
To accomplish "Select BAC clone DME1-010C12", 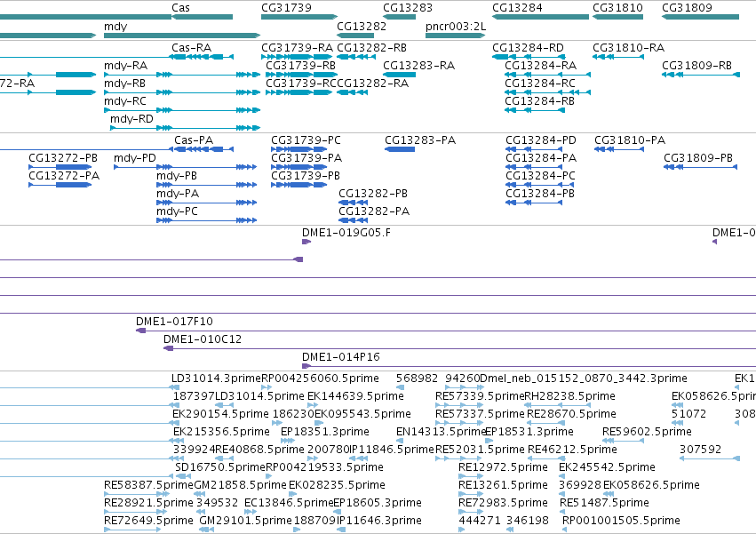I will point(202,339).
